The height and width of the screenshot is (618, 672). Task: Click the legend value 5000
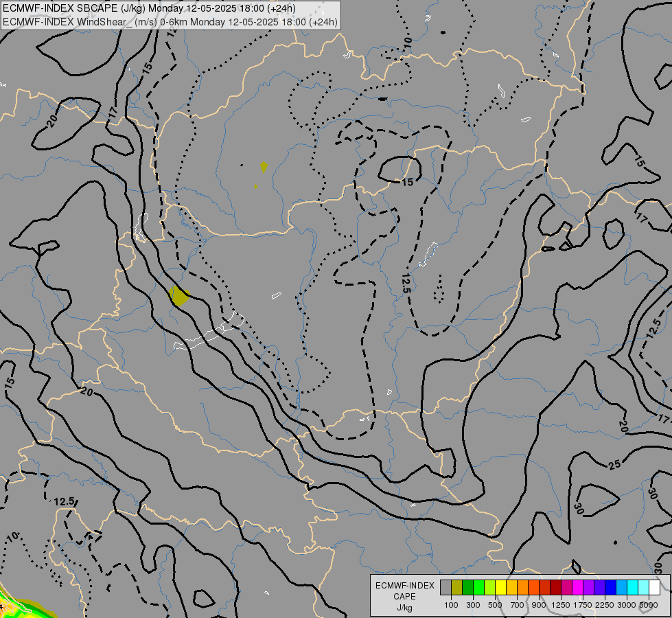649,605
